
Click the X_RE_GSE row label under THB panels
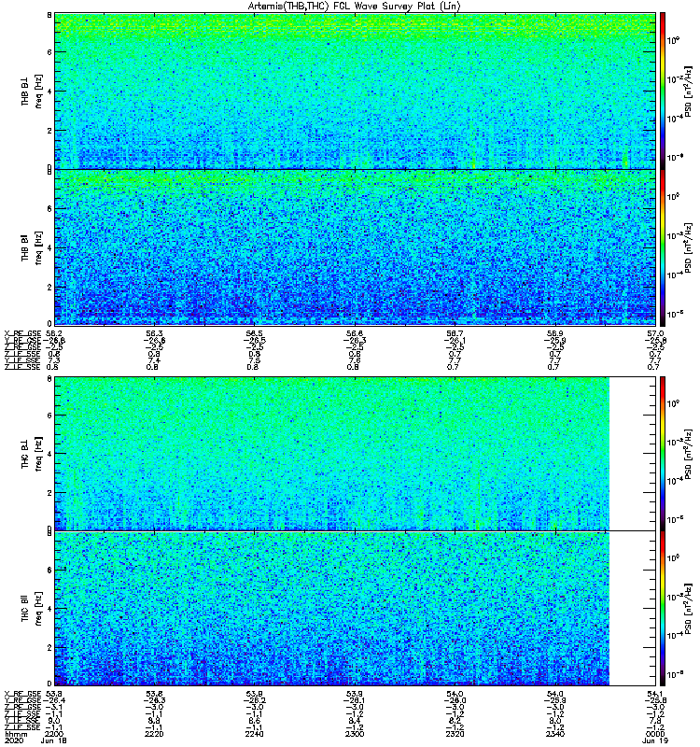click(x=22, y=333)
